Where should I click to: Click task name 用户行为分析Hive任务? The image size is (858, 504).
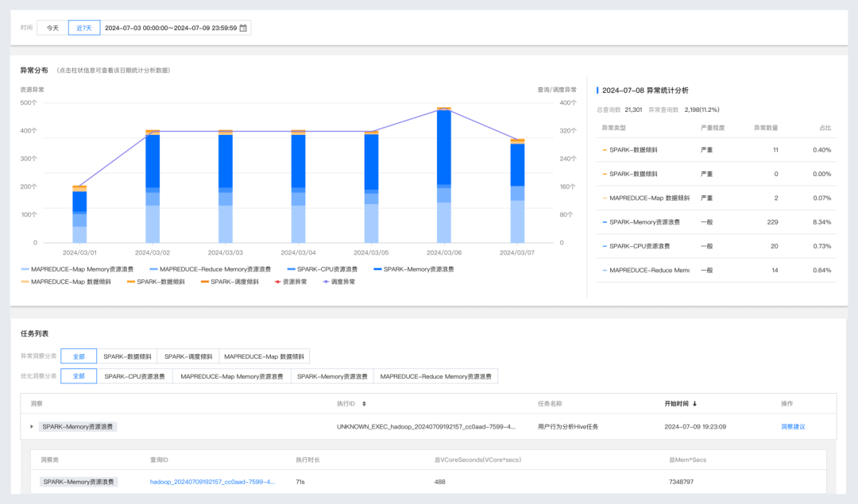[x=567, y=427]
